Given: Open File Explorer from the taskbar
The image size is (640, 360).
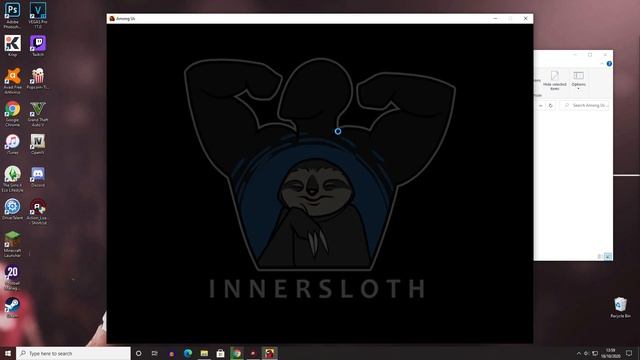Looking at the screenshot, I should 204,353.
